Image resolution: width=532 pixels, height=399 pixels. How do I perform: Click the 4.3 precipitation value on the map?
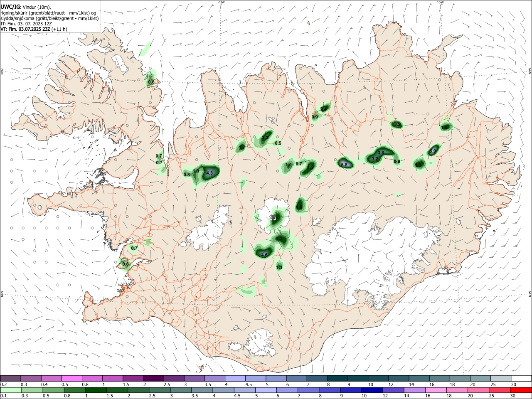[209, 173]
